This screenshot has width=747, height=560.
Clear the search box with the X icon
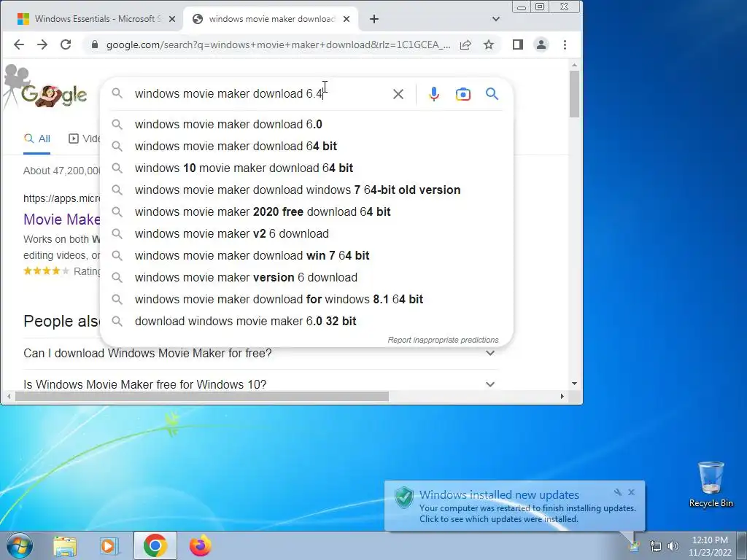coord(398,94)
